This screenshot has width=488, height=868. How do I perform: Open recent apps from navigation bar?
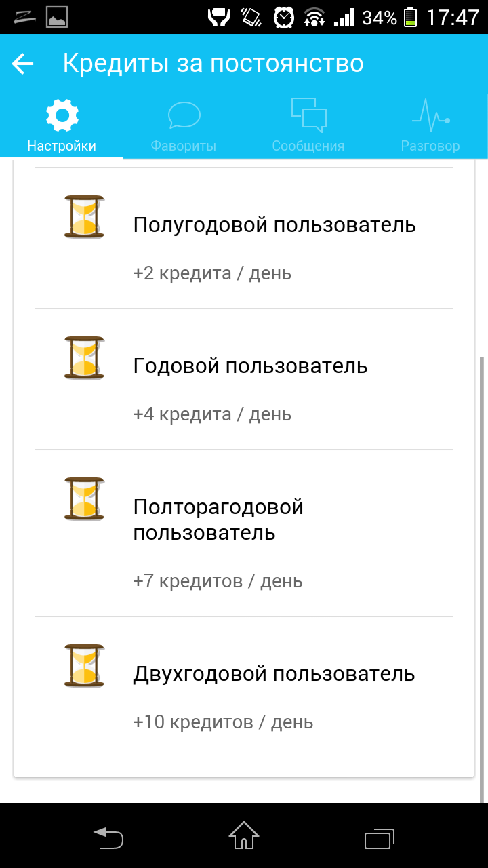380,838
